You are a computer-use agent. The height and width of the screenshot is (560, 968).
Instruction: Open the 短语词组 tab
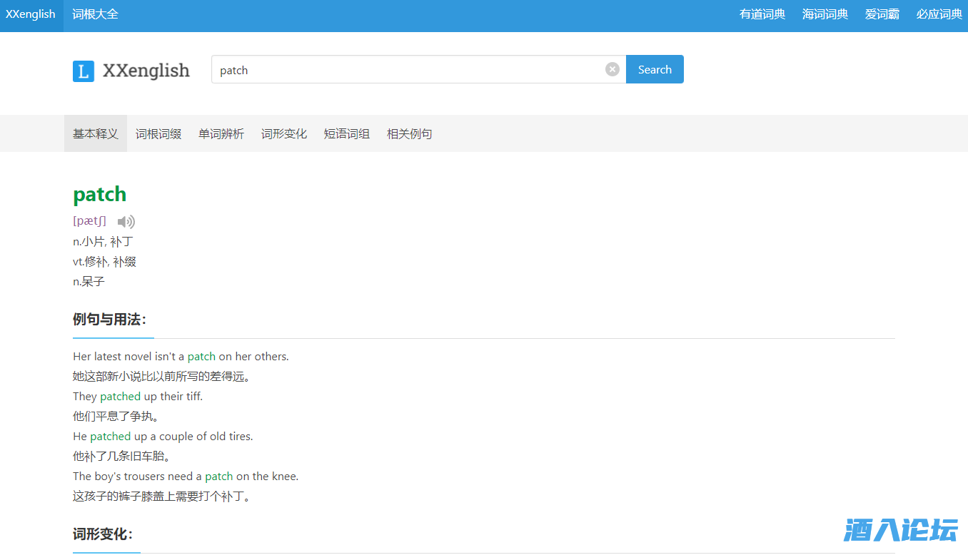point(347,134)
